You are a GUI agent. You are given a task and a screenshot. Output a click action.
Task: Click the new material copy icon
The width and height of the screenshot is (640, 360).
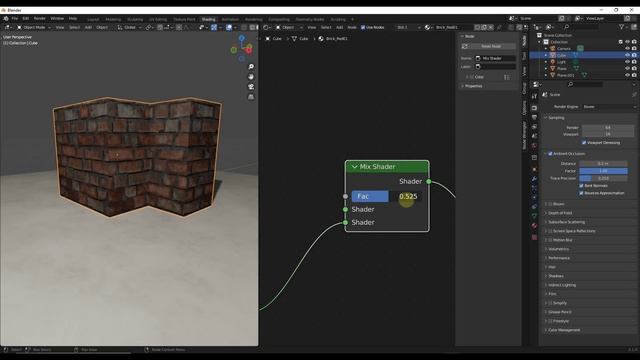click(484, 27)
